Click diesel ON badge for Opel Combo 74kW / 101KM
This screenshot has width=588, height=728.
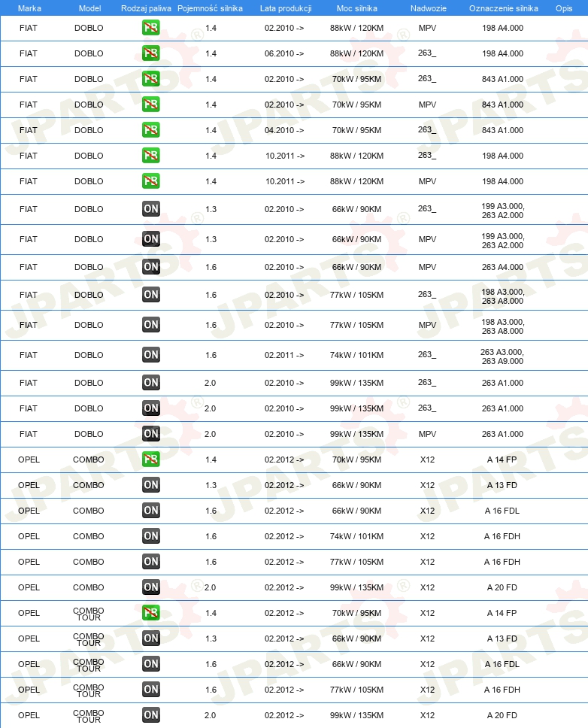[x=151, y=535]
